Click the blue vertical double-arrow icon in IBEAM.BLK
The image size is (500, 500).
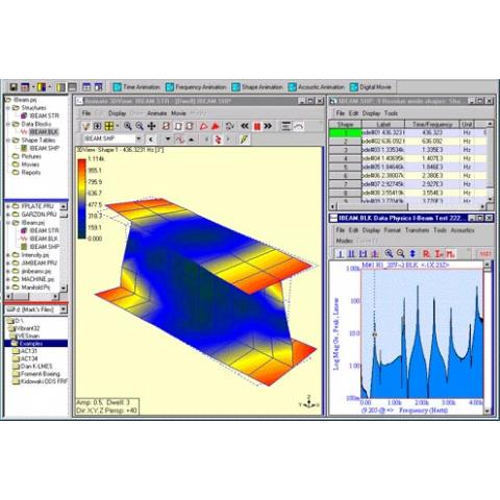pos(413,254)
